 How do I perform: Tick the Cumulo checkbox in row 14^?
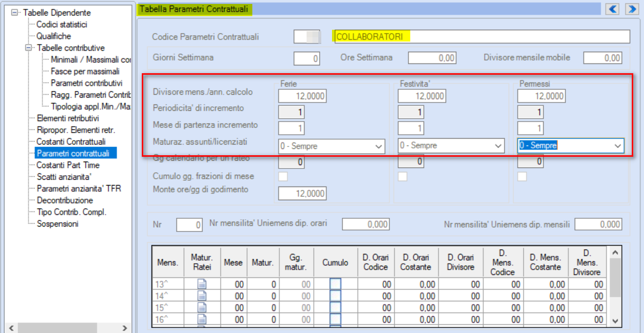335,296
